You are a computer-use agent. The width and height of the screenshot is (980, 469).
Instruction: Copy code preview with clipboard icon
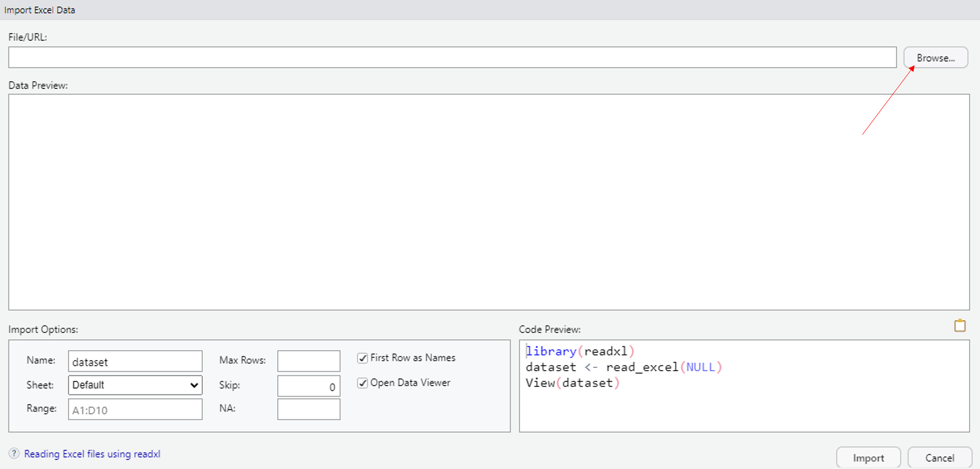(x=960, y=325)
